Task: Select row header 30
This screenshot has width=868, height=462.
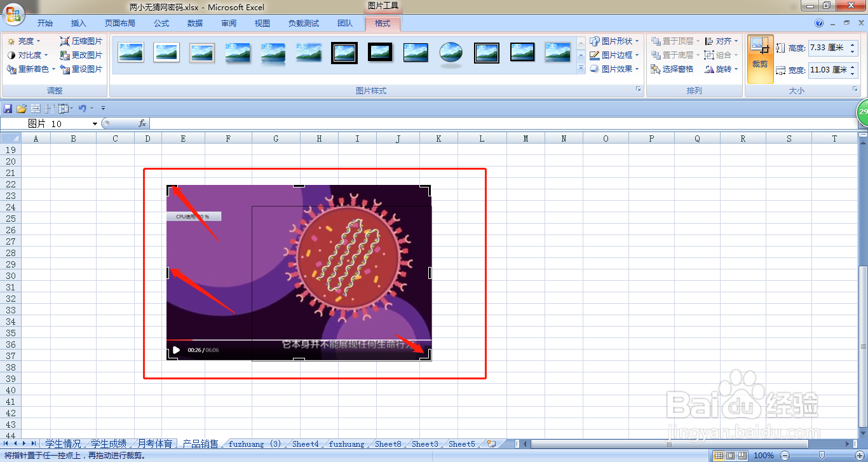Action: click(x=10, y=276)
